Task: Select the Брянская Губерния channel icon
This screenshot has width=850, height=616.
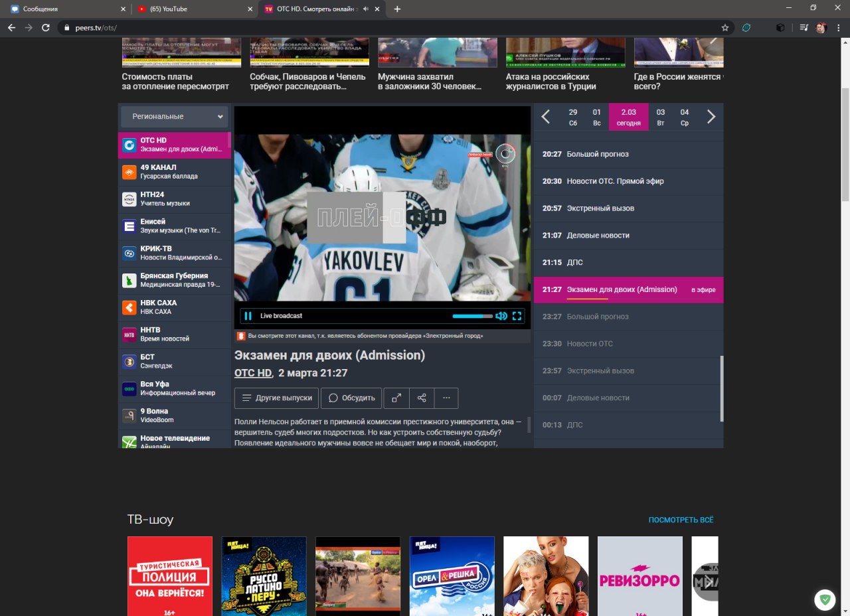Action: [x=129, y=280]
